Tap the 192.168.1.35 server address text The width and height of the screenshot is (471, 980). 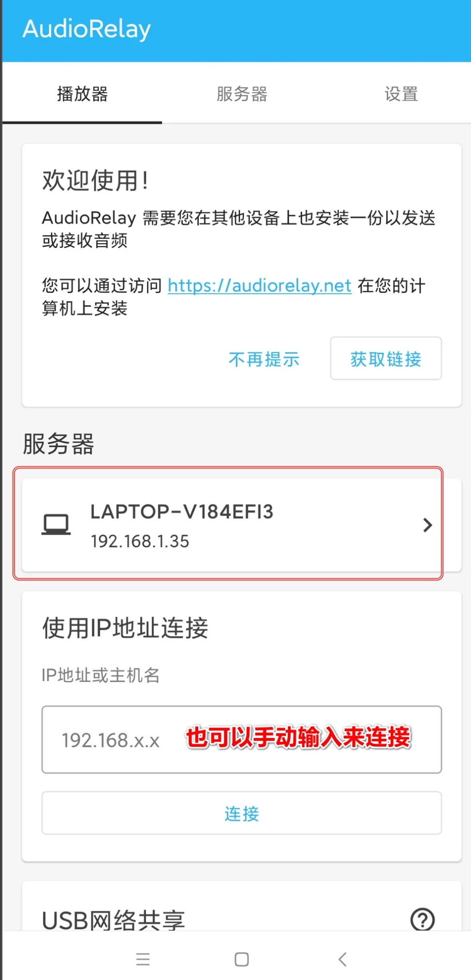(x=140, y=541)
